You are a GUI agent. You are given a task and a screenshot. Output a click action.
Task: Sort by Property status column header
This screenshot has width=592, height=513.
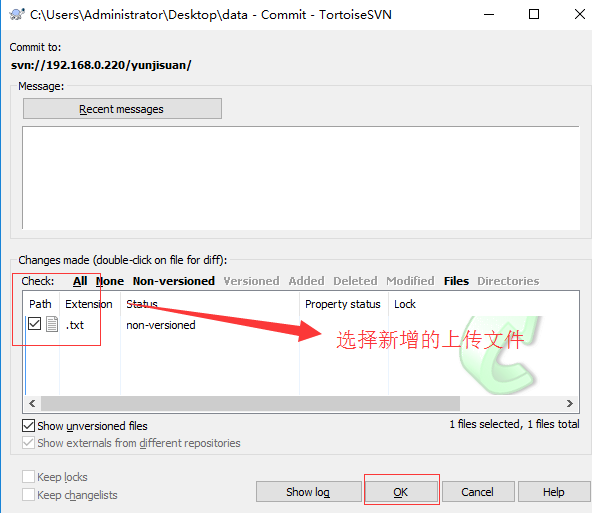[x=344, y=304]
